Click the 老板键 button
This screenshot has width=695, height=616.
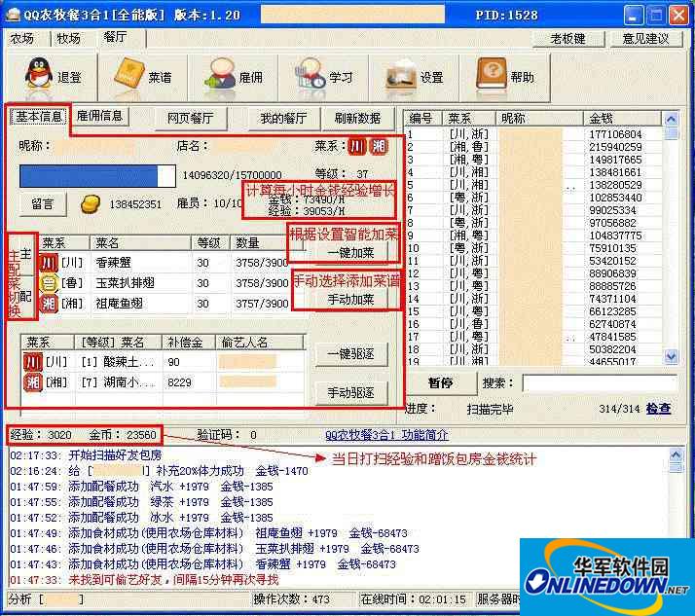coord(568,39)
